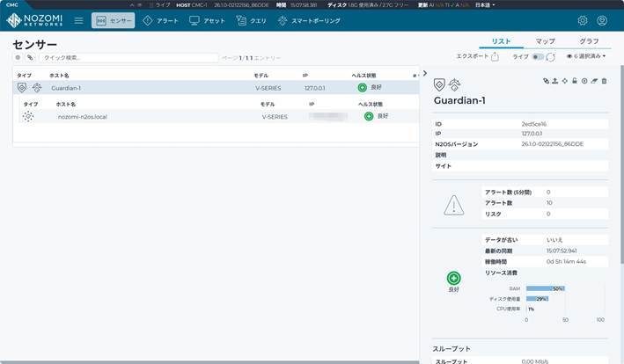The width and height of the screenshot is (624, 364).
Task: Toggle the ライブ live switch
Action: tap(538, 56)
